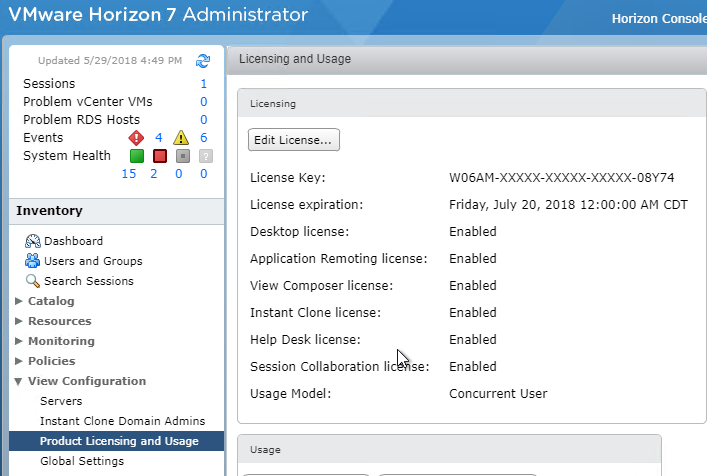Click the error events count 4
707x476 pixels.
coord(158,137)
